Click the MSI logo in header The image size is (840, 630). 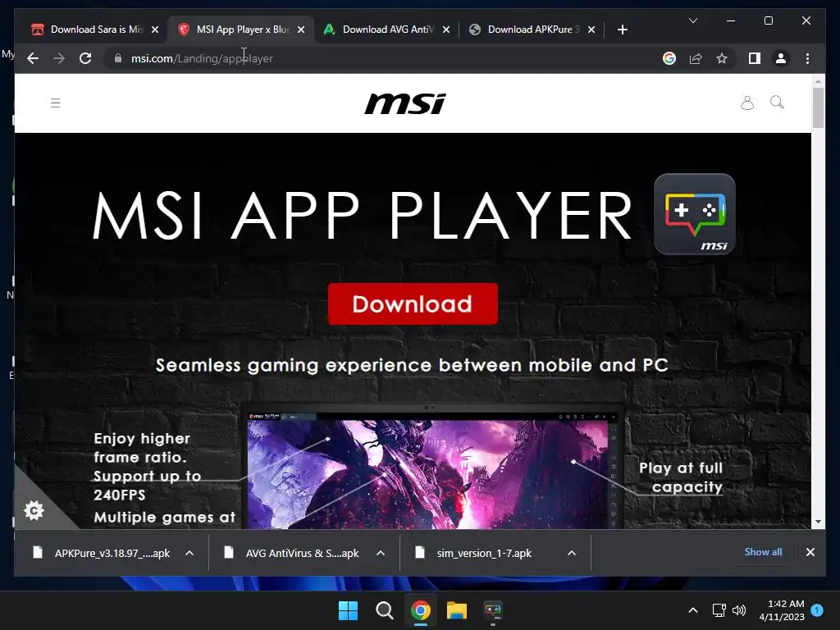click(405, 103)
